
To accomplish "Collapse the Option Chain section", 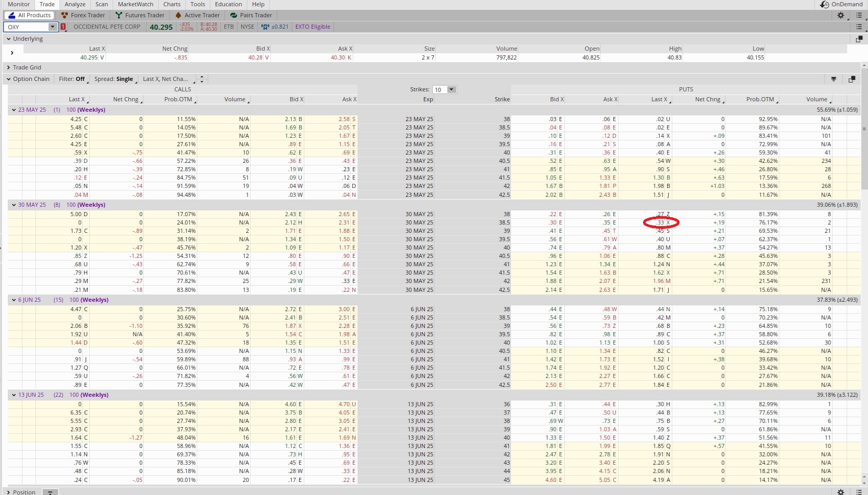I will click(8, 79).
